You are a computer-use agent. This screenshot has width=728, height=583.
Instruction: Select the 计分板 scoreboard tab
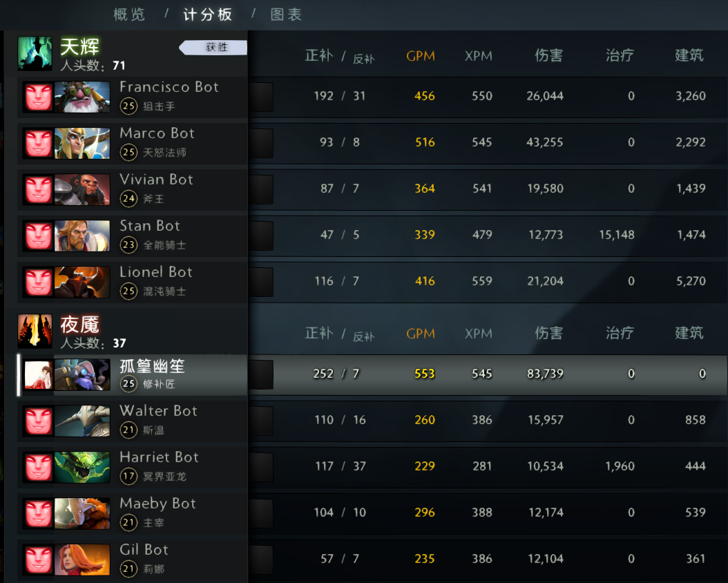(207, 15)
